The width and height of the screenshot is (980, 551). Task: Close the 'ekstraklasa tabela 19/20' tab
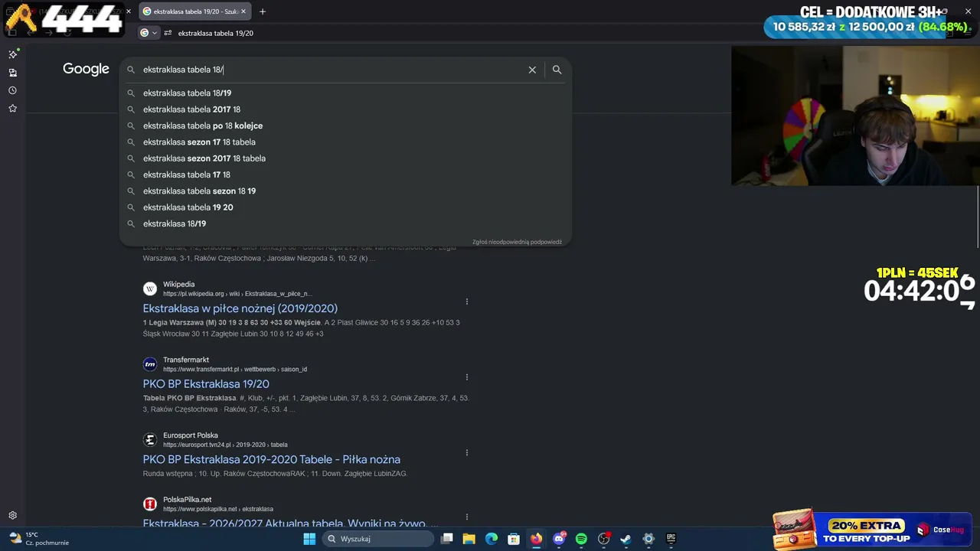point(244,11)
